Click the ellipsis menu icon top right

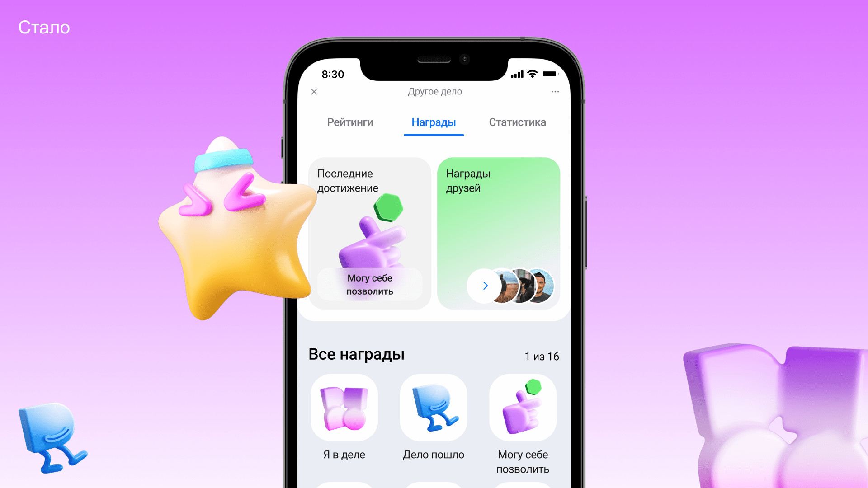tap(555, 92)
